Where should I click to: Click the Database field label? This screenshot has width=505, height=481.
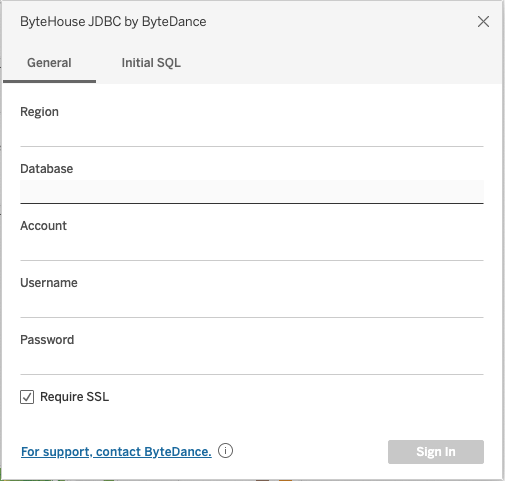click(47, 169)
